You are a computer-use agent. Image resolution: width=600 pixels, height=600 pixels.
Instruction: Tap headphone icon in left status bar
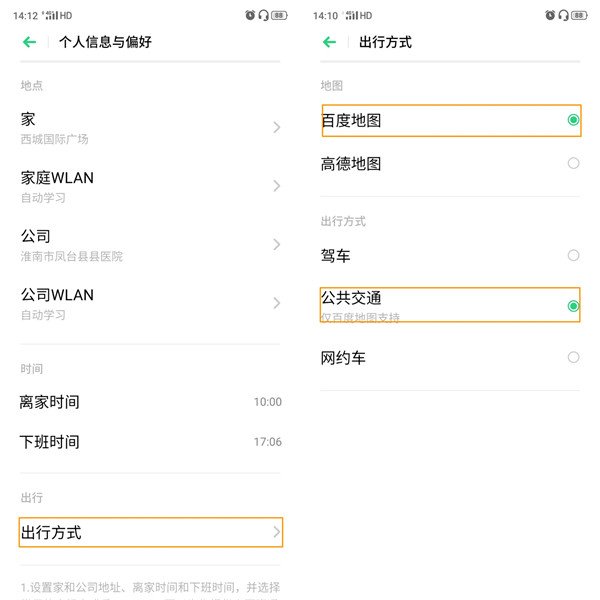tap(263, 15)
